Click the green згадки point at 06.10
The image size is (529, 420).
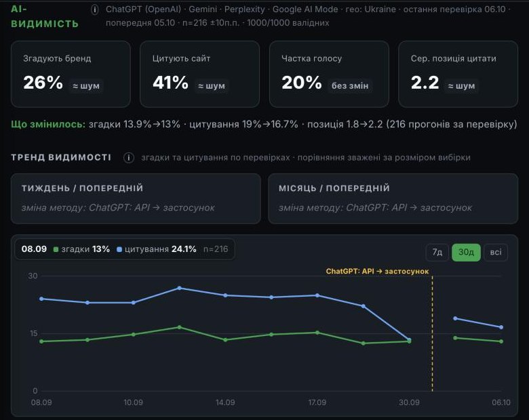(x=501, y=341)
